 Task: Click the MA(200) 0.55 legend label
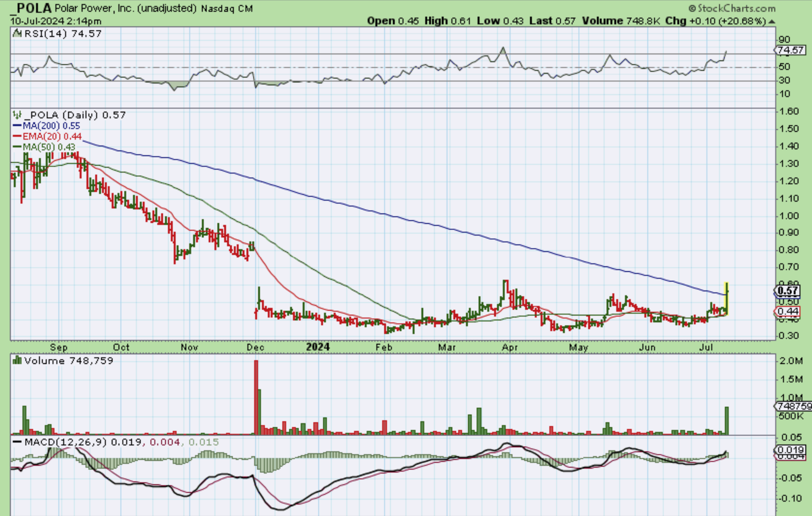[x=51, y=126]
